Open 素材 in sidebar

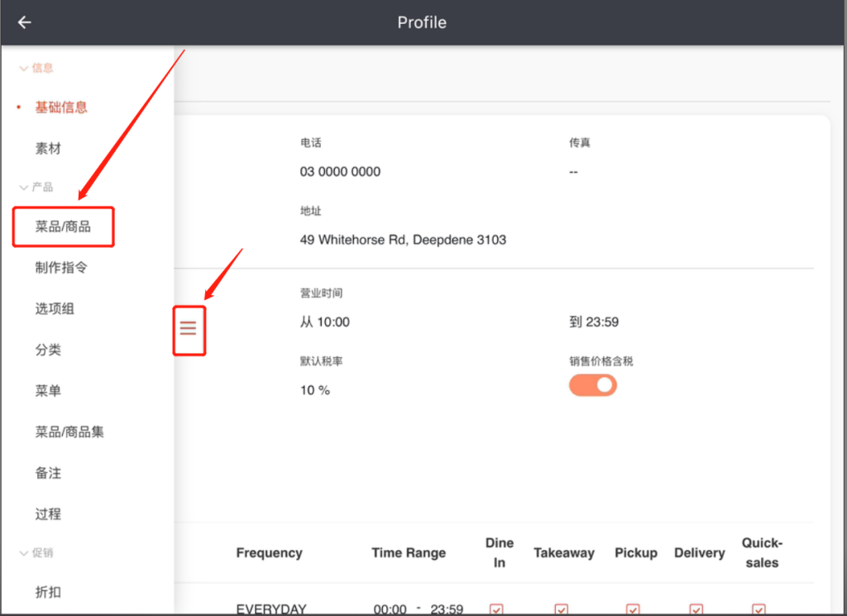(x=48, y=149)
